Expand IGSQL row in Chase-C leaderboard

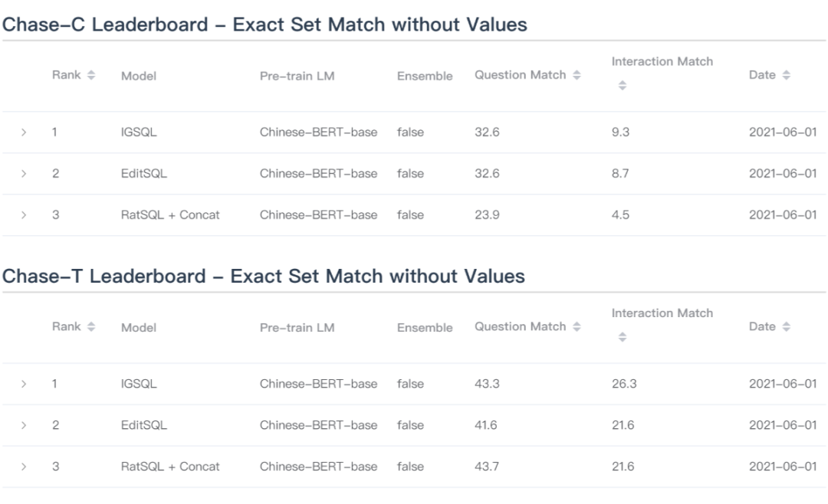24,133
